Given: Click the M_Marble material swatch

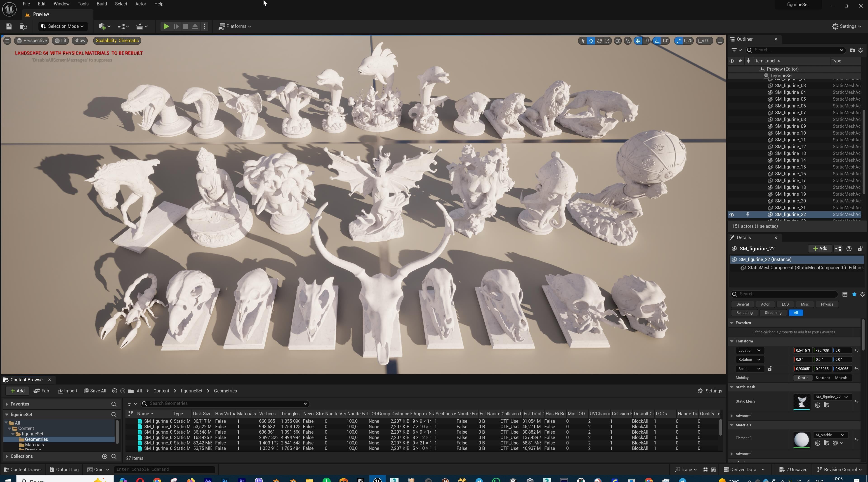Looking at the screenshot, I should [802, 440].
